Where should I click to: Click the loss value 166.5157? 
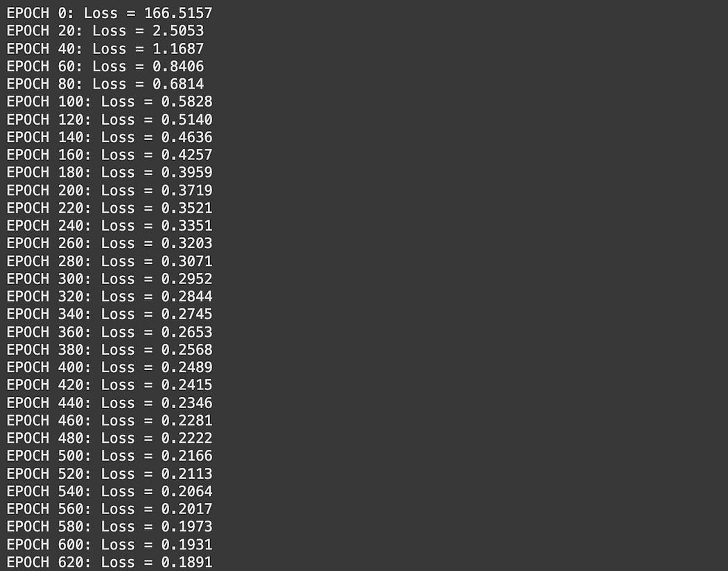tap(178, 13)
